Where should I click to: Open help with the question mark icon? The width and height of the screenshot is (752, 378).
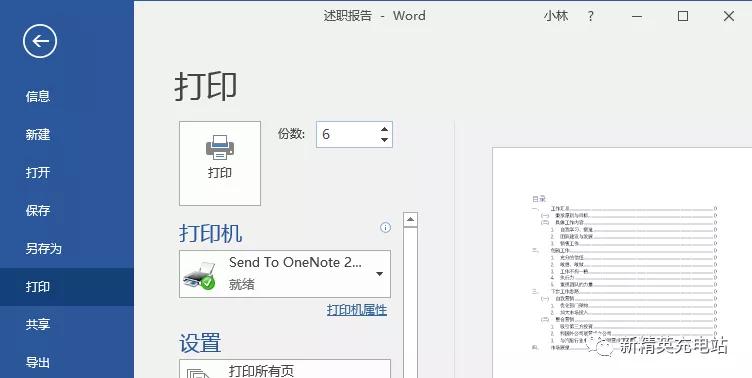[590, 16]
